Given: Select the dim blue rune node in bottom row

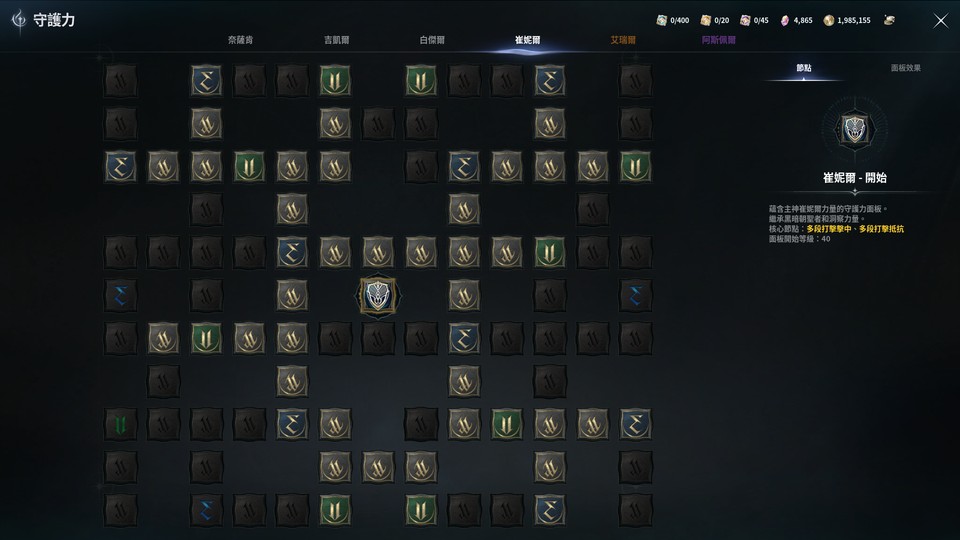Looking at the screenshot, I should pos(206,510).
